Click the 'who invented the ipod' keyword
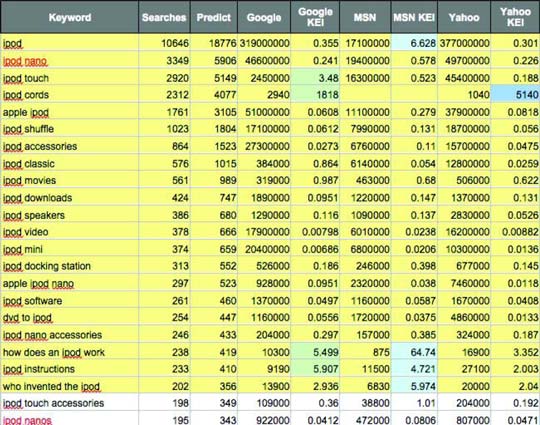This screenshot has width=540, height=425. [51, 386]
